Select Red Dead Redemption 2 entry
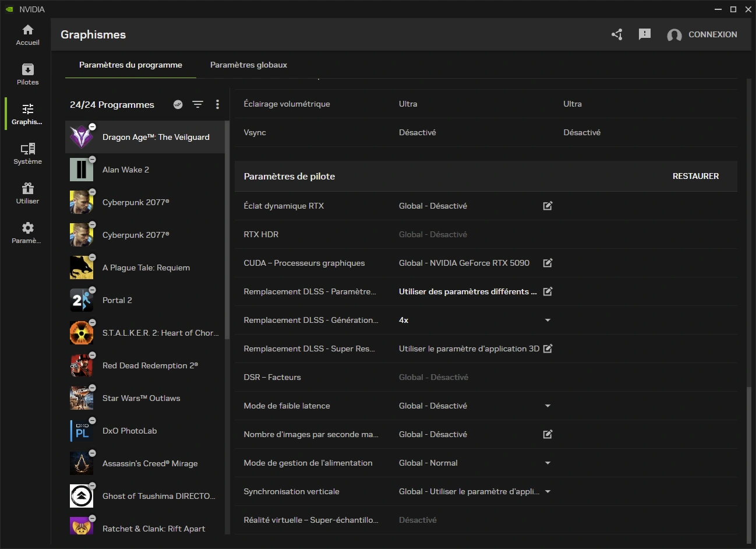The height and width of the screenshot is (549, 756). 144,365
